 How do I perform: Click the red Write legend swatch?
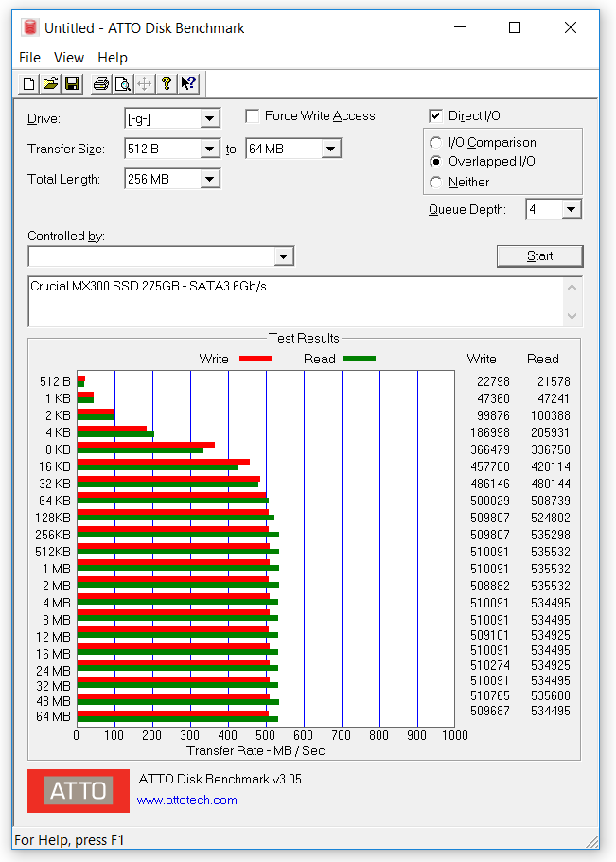click(255, 359)
